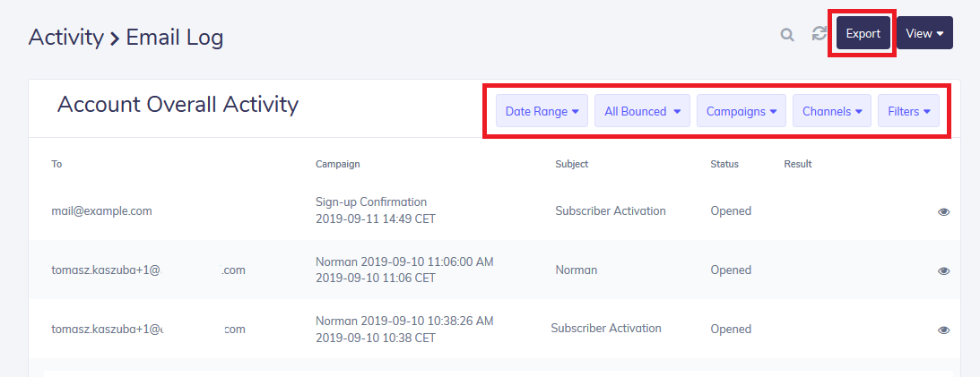
Task: Click the refresh icon
Action: tap(819, 34)
